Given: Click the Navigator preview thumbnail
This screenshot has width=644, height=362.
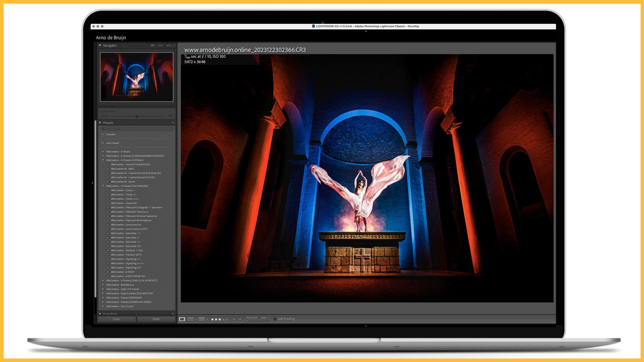Looking at the screenshot, I should coord(136,76).
